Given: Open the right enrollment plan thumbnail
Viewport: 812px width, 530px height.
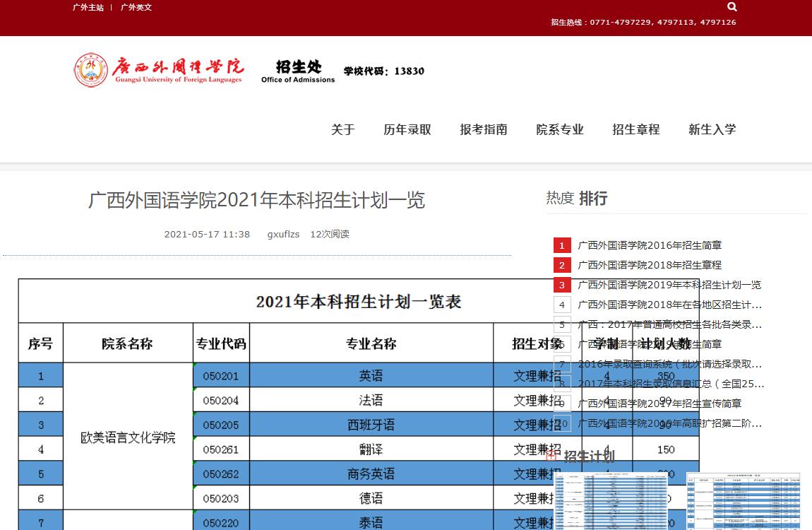Looking at the screenshot, I should pos(744,501).
